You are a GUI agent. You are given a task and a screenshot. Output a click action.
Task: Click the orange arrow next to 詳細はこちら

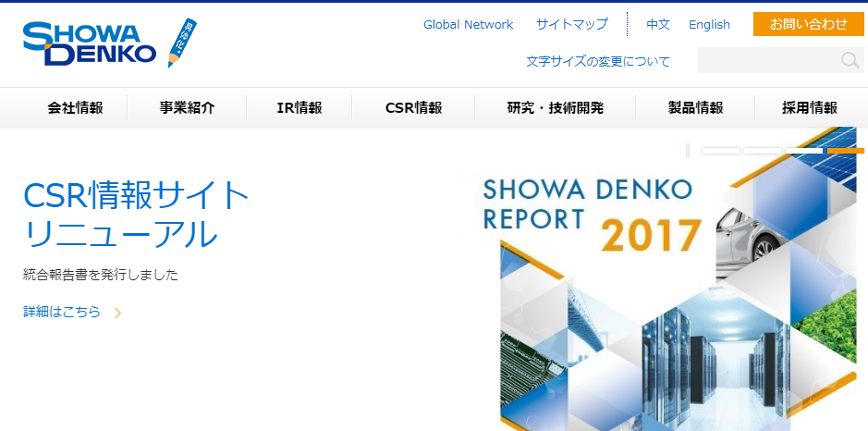117,313
